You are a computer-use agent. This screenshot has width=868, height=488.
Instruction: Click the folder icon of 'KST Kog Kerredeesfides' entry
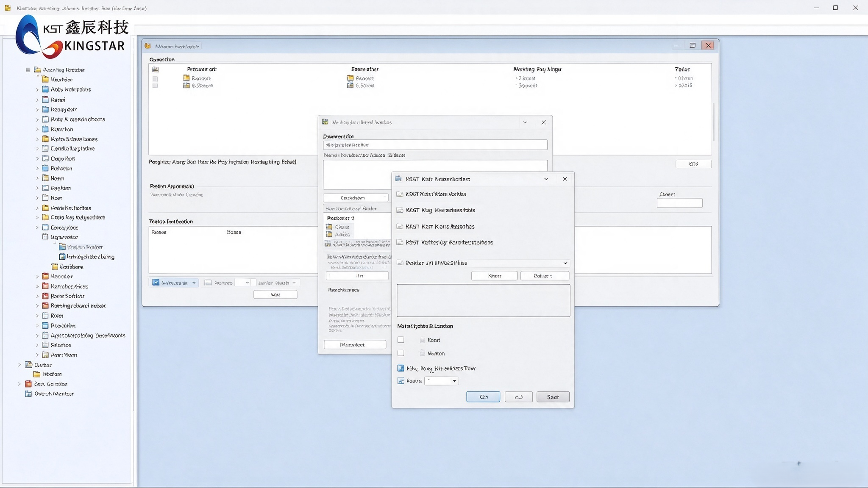[399, 210]
